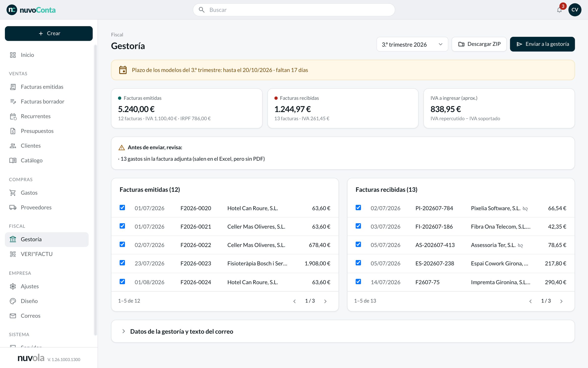Click into the Buscar search field
This screenshot has height=368, width=588.
click(x=294, y=10)
